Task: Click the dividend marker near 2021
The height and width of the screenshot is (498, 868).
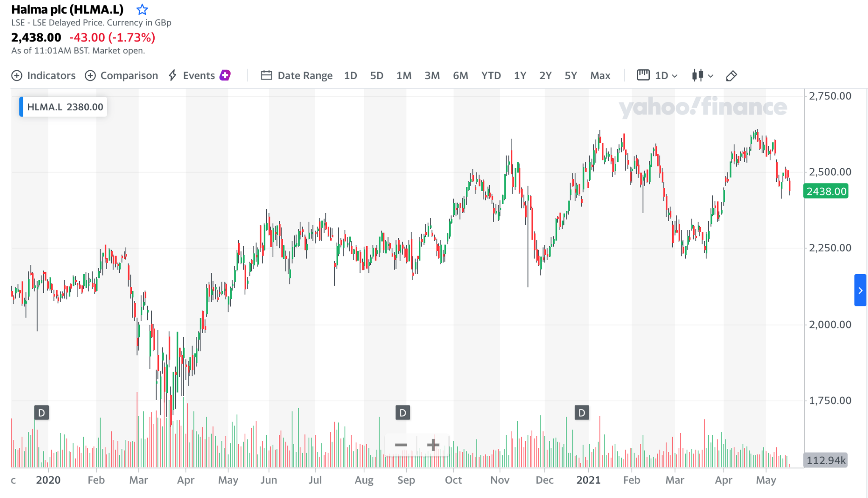Action: [x=582, y=412]
